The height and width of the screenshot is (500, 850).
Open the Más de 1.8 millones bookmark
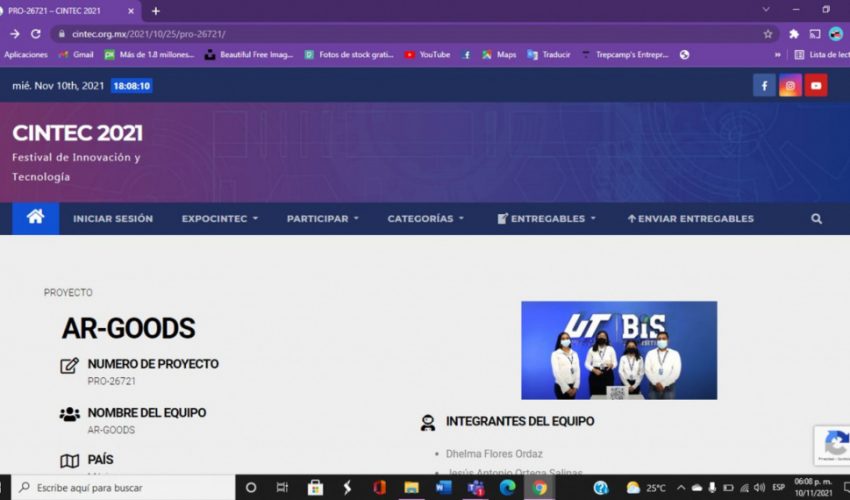pos(149,55)
